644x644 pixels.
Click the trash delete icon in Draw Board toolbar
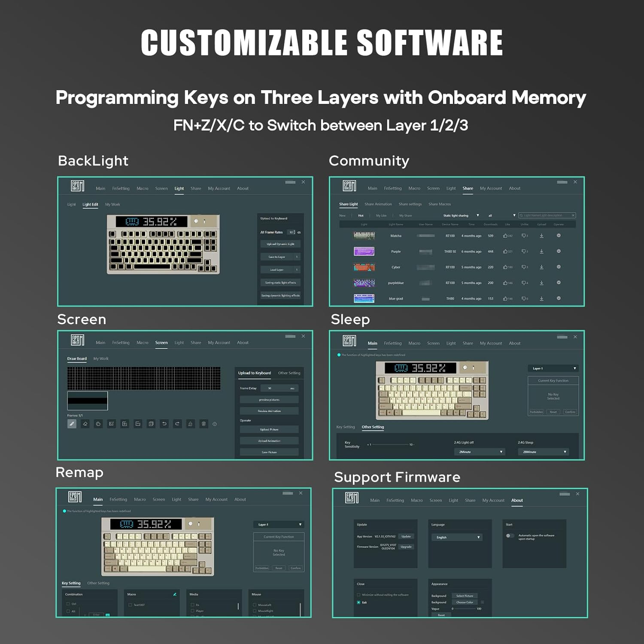204,424
